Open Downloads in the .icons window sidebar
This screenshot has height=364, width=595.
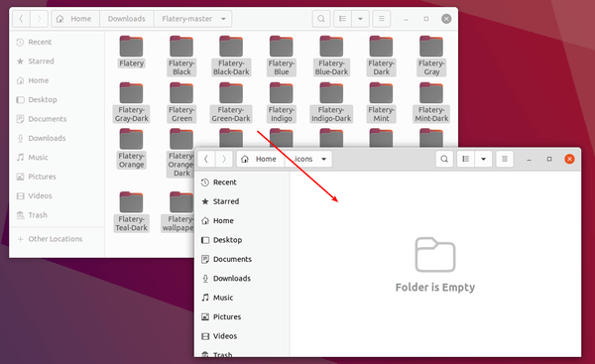pyautogui.click(x=242, y=279)
